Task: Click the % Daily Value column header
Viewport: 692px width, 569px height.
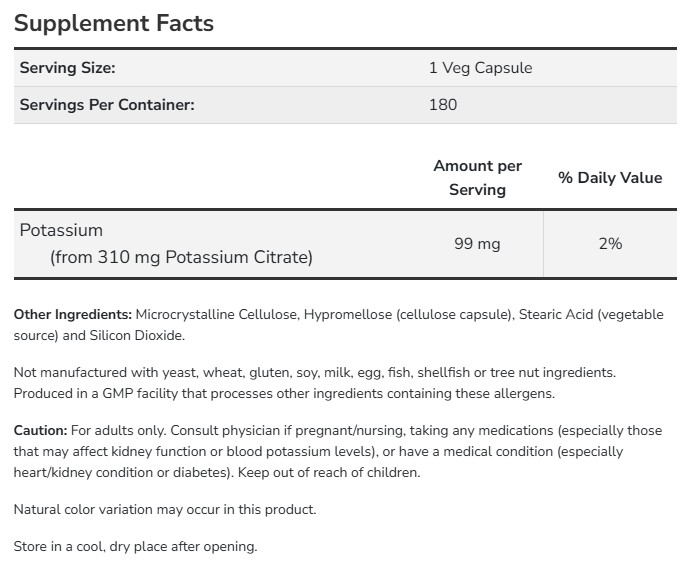Action: coord(610,177)
